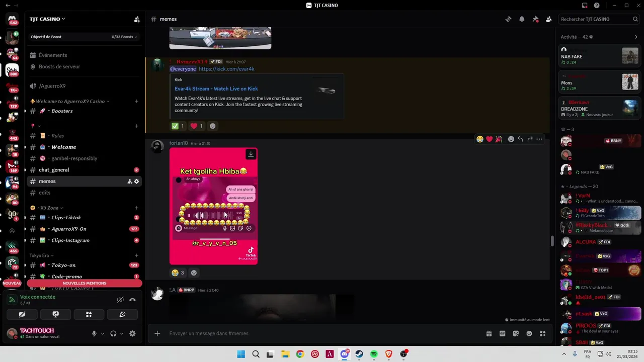
Task: Open Evar4k Stream - Watch Live on Kick
Action: tap(216, 88)
